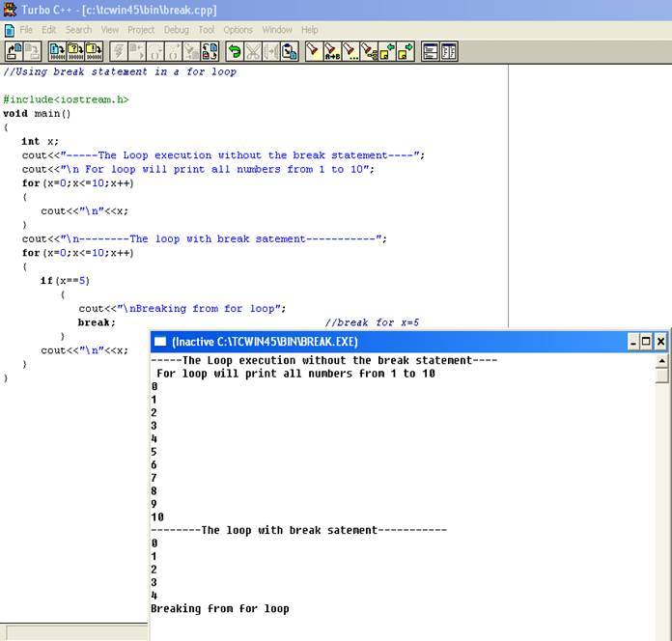Image resolution: width=672 pixels, height=641 pixels.
Task: Click the greyed Run to cursor icon beside the lightning bolt
Action: point(137,51)
